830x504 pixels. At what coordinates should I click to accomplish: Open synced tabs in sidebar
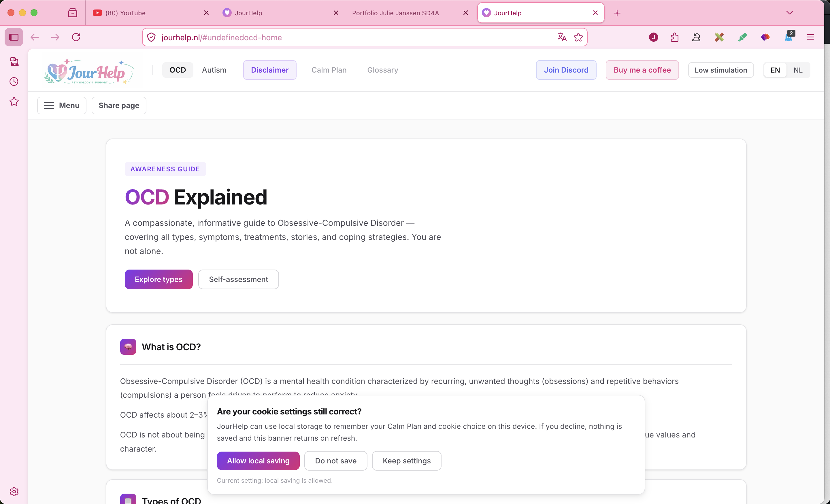(x=14, y=62)
